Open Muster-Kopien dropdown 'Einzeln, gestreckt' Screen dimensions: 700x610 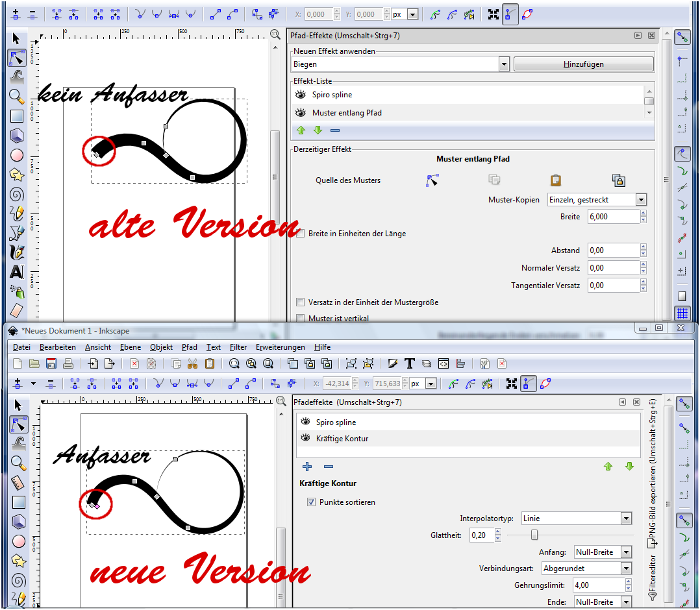tap(641, 199)
